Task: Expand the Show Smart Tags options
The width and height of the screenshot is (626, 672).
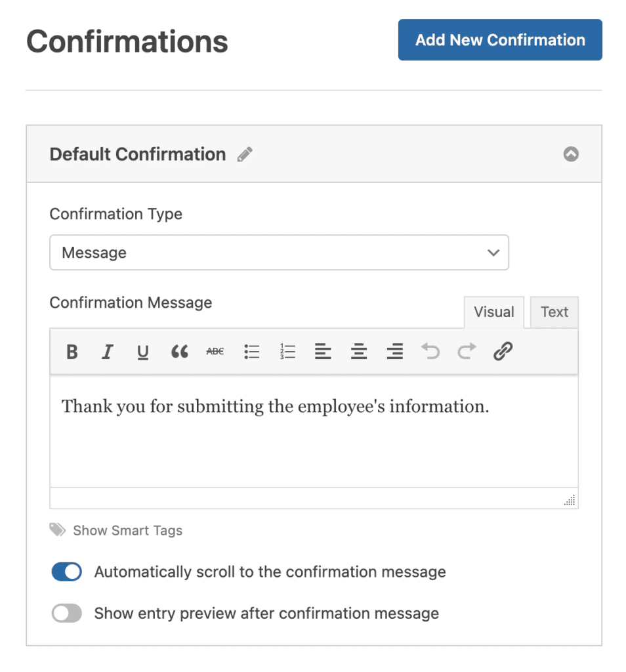Action: coord(127,530)
